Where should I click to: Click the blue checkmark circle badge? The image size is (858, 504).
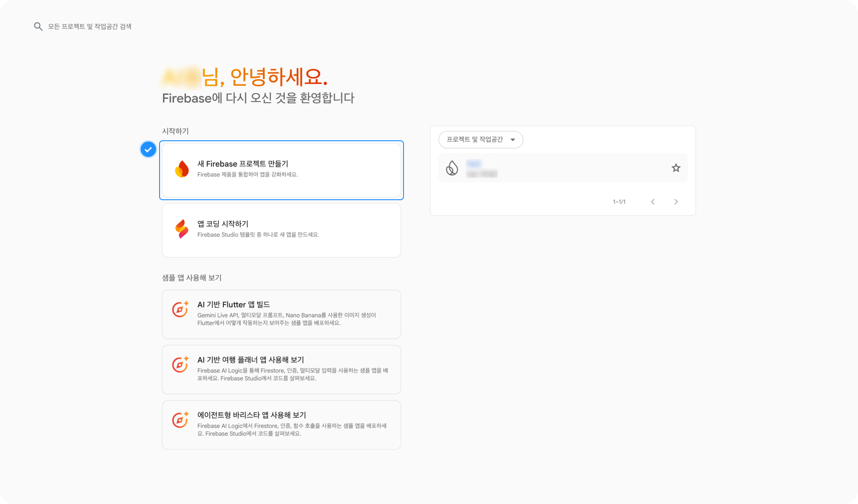[148, 149]
